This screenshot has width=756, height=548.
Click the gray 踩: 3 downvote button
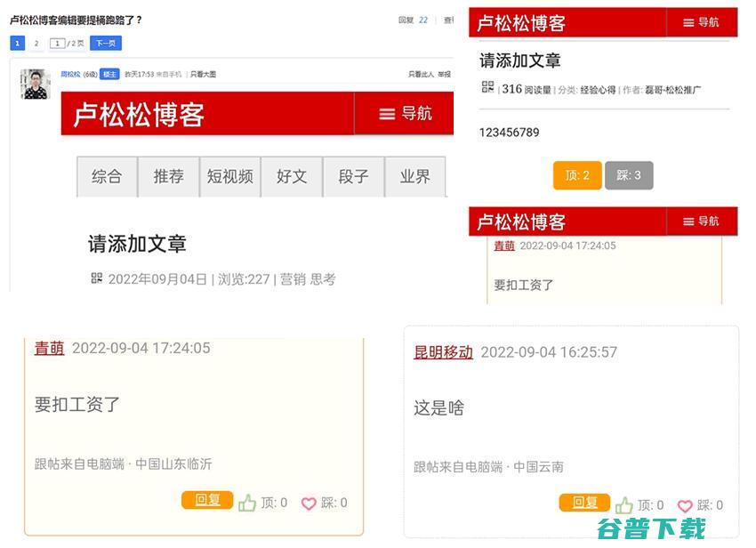click(629, 175)
